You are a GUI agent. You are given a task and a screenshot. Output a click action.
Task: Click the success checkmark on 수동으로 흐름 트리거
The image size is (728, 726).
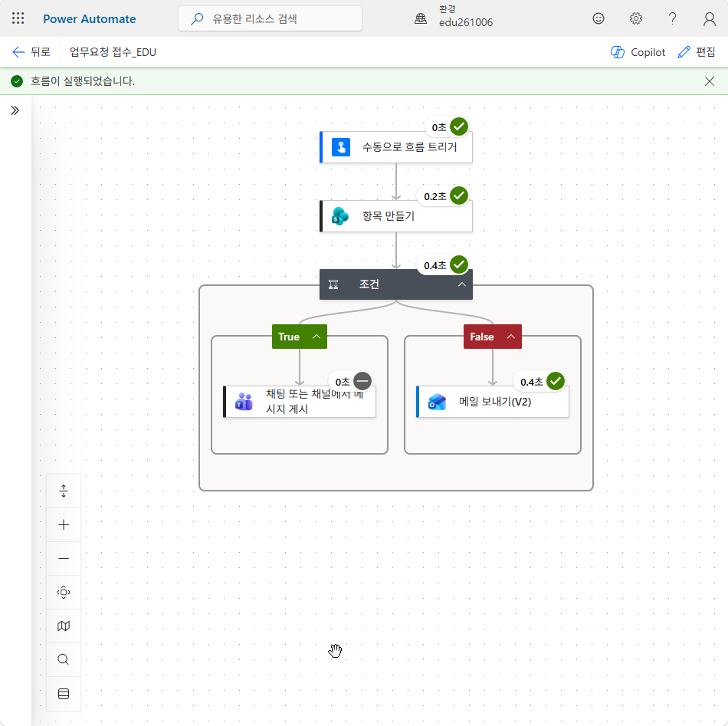[x=459, y=126]
